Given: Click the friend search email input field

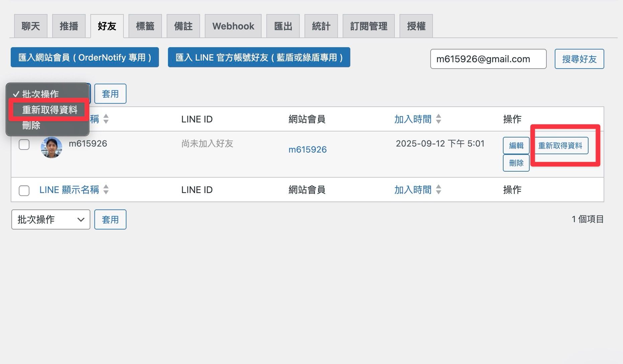Looking at the screenshot, I should (x=488, y=59).
